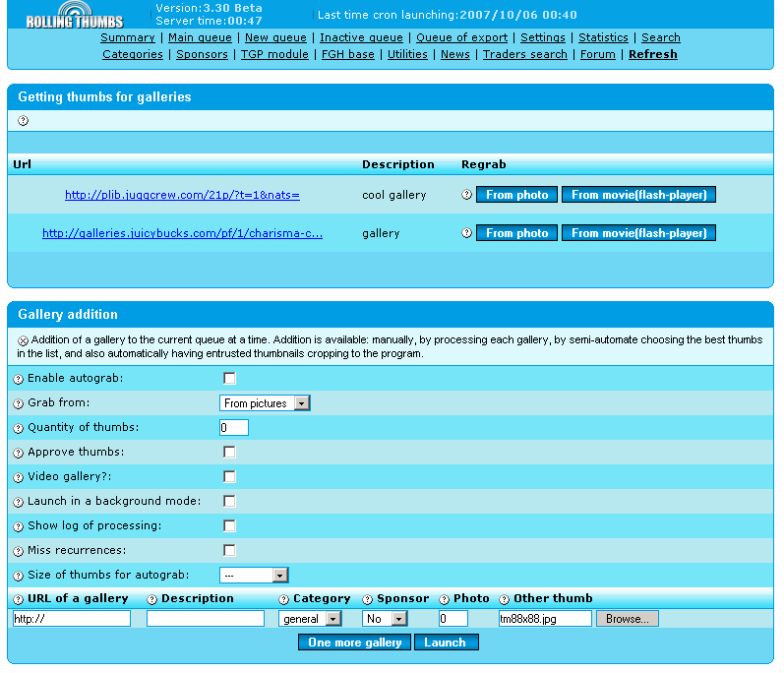784x673 pixels.
Task: Focus the gallery Description input field
Action: pyautogui.click(x=206, y=619)
